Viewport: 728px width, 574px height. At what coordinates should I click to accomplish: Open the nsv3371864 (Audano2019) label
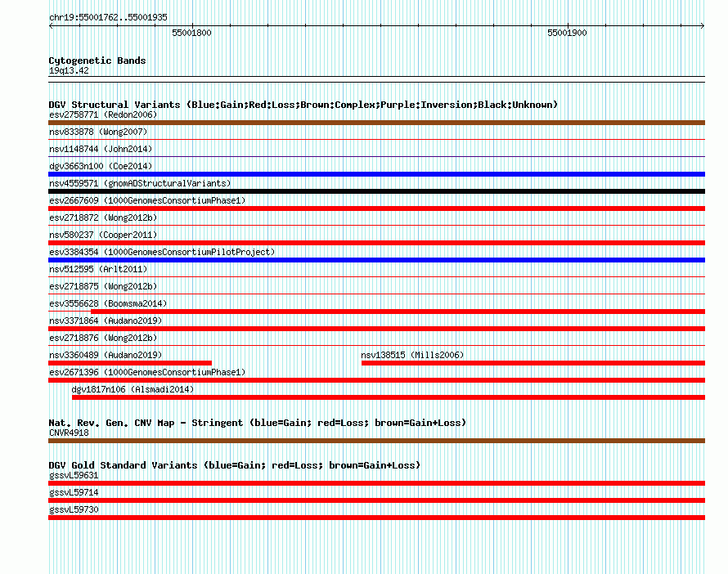(106, 321)
